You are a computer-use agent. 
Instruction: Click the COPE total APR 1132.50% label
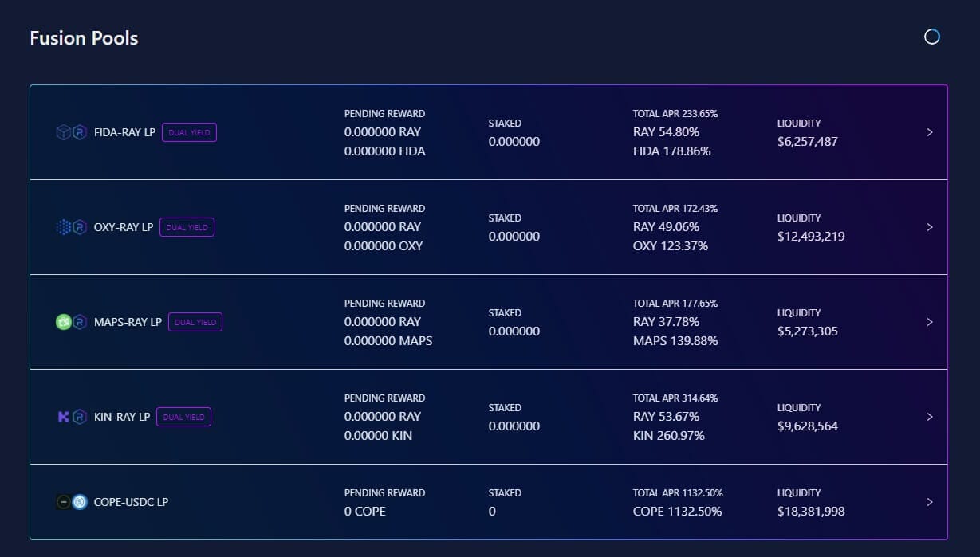[678, 493]
